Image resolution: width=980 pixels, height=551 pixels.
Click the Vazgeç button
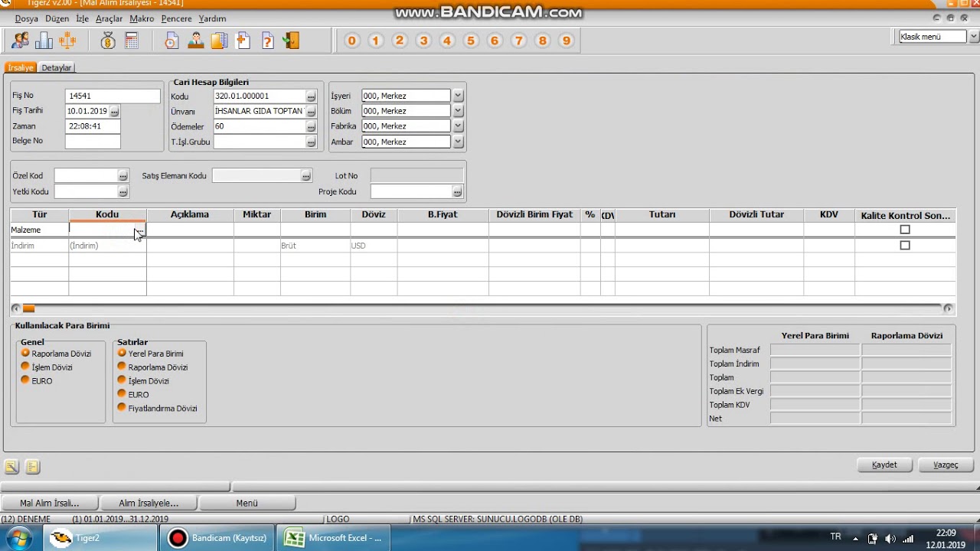pos(946,465)
